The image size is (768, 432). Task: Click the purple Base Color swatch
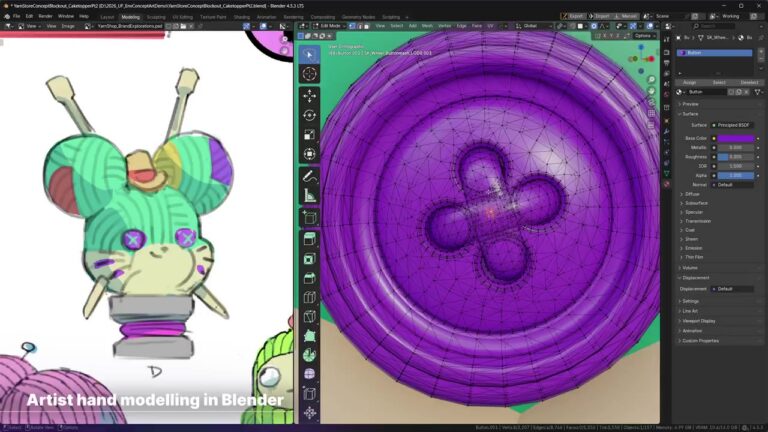[x=736, y=139]
